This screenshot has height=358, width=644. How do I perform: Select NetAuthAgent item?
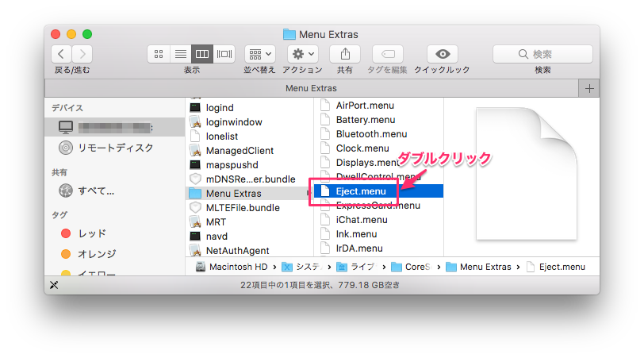(249, 250)
